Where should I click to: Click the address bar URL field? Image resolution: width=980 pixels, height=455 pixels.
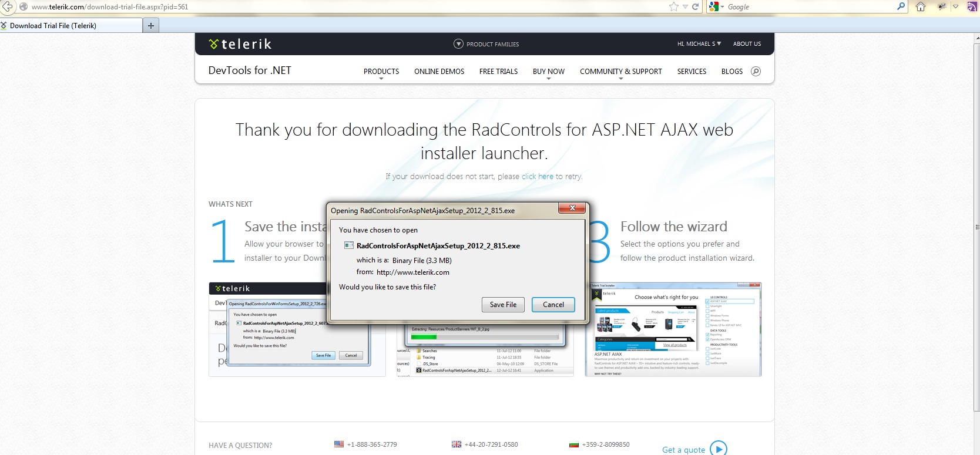(x=347, y=7)
